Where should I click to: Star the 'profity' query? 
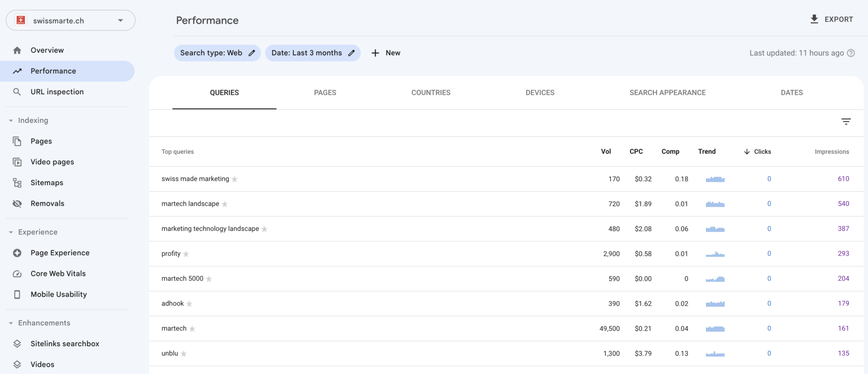tap(186, 254)
